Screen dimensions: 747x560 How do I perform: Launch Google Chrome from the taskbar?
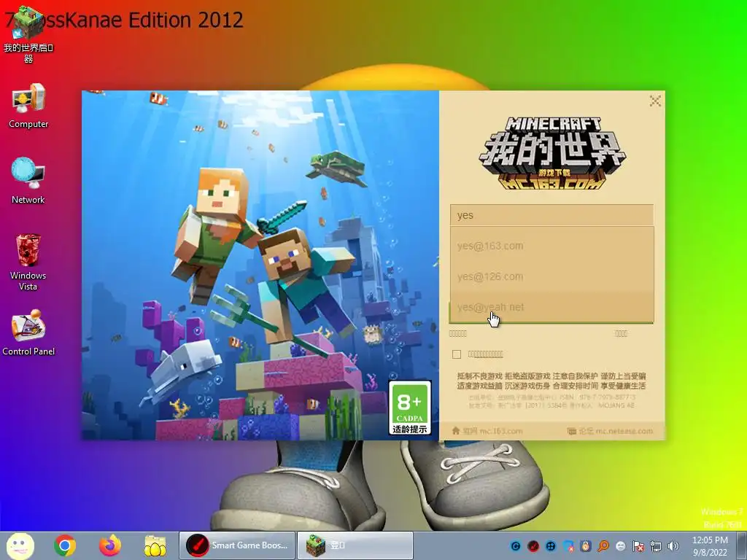[65, 545]
